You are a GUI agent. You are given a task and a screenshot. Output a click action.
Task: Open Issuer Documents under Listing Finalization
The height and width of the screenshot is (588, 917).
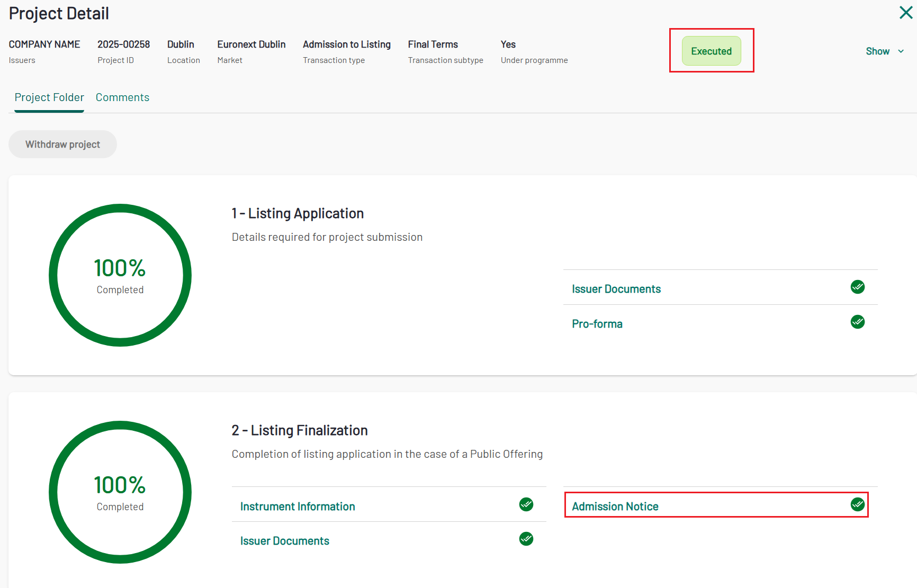(284, 541)
